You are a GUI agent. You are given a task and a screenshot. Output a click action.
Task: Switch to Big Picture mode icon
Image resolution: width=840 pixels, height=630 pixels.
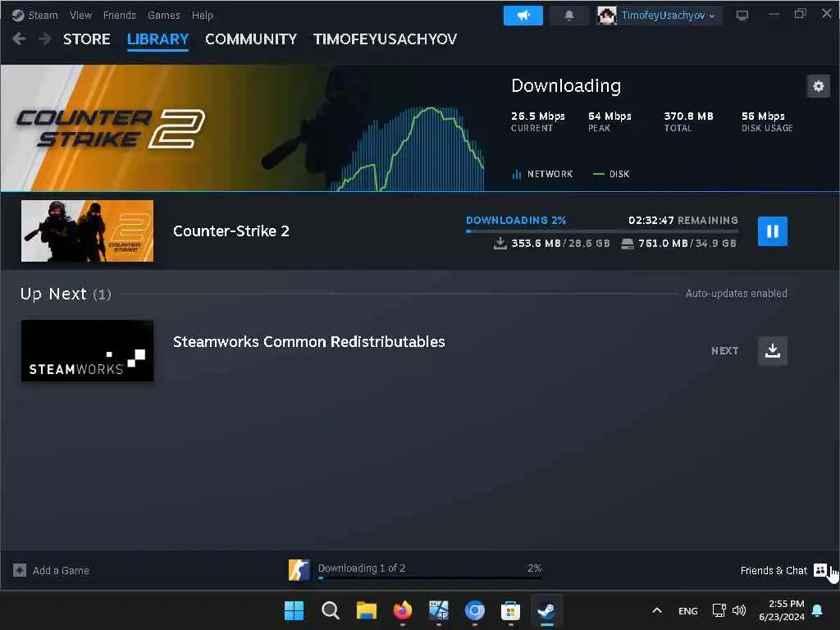pos(742,15)
